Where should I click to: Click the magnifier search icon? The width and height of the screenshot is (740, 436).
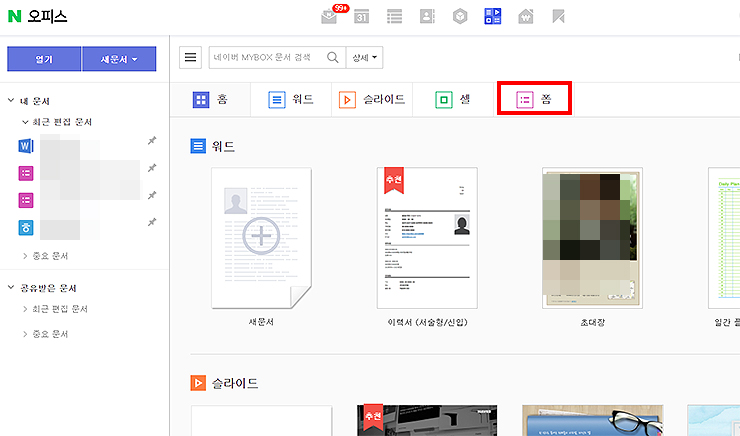point(333,58)
